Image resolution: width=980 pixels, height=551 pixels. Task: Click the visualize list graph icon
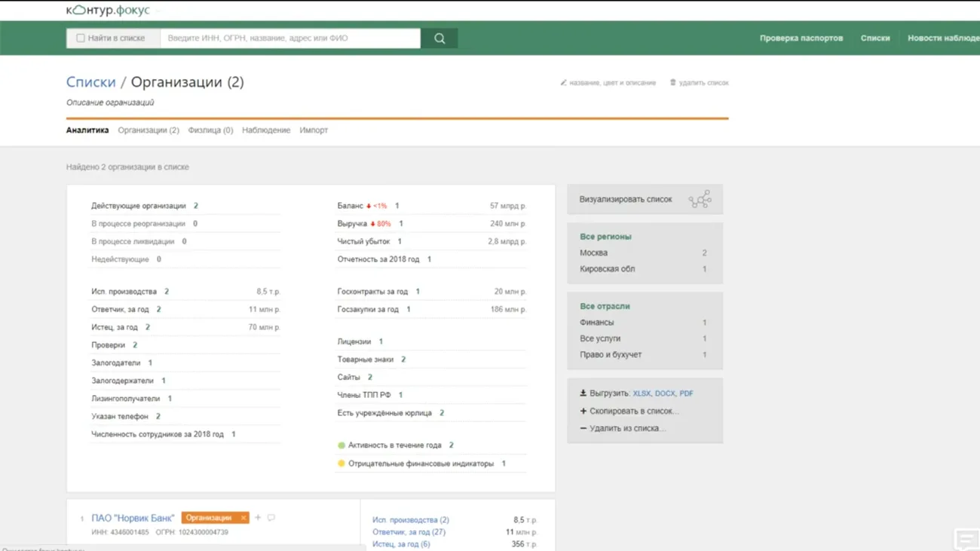[699, 200]
